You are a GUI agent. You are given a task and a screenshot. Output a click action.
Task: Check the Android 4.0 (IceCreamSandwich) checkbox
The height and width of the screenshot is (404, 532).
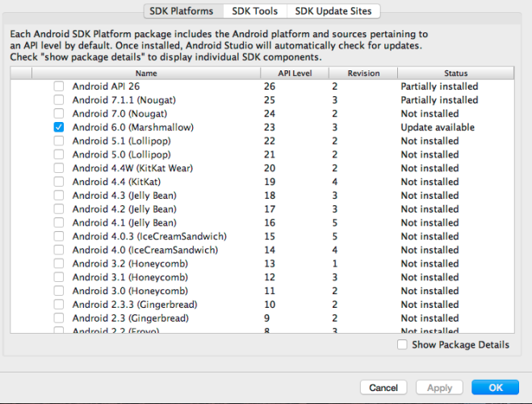coord(59,250)
